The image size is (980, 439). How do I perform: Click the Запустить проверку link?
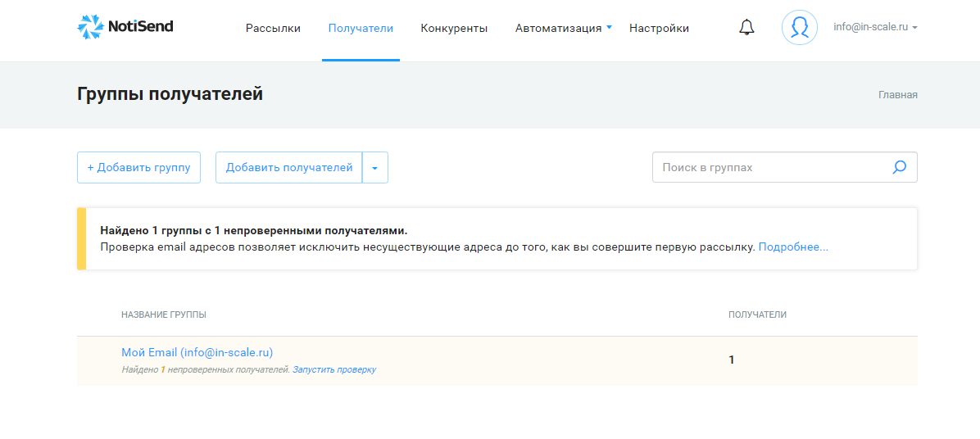334,369
